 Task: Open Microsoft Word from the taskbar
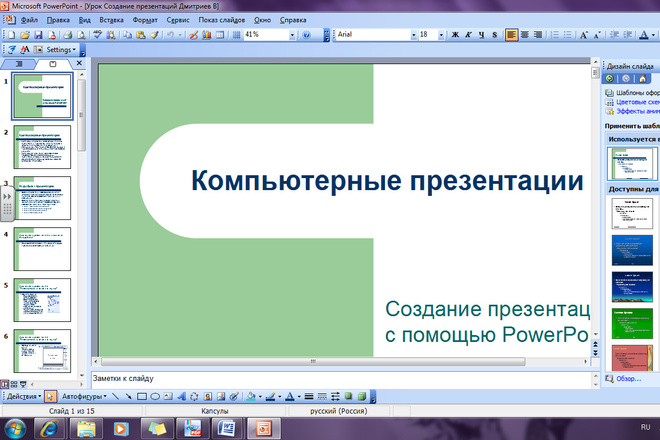(x=226, y=429)
